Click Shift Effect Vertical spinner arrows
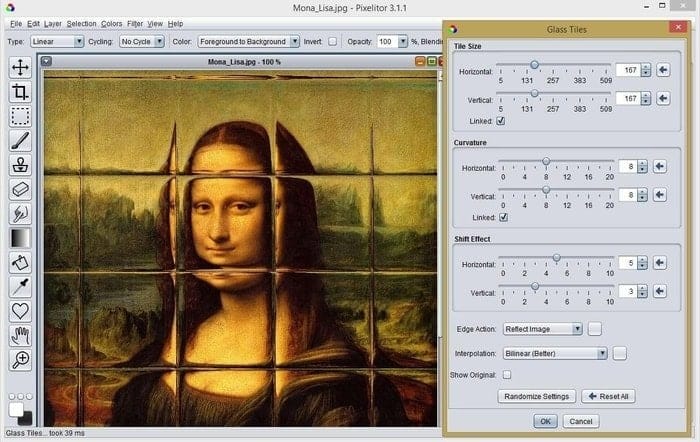The height and width of the screenshot is (442, 700). coord(642,292)
